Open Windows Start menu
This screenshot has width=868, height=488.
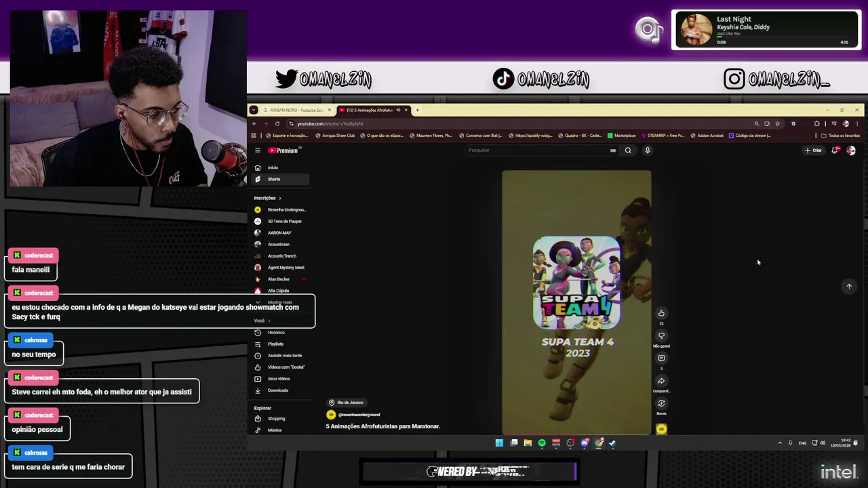click(499, 443)
